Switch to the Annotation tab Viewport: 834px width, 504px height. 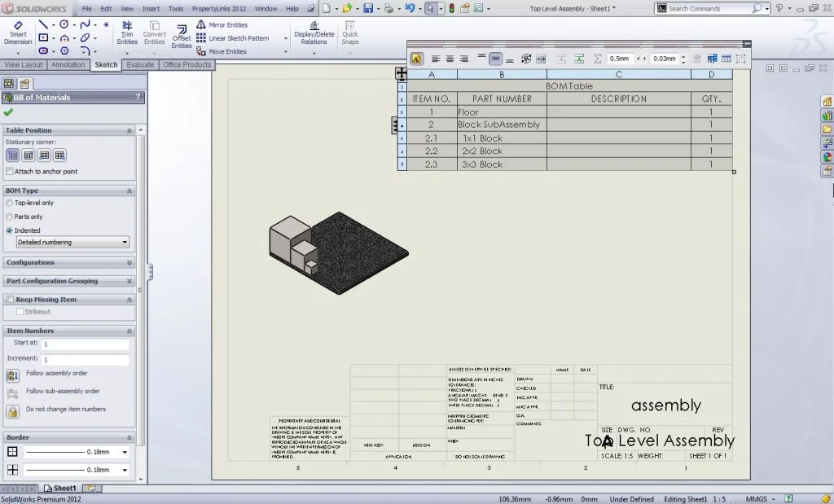point(68,65)
